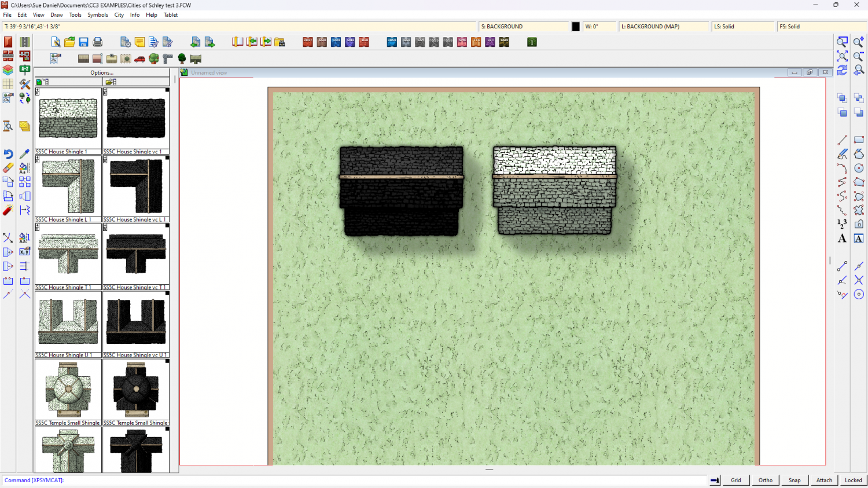Click the Undo arrow tool
The height and width of the screenshot is (488, 868).
(x=8, y=154)
